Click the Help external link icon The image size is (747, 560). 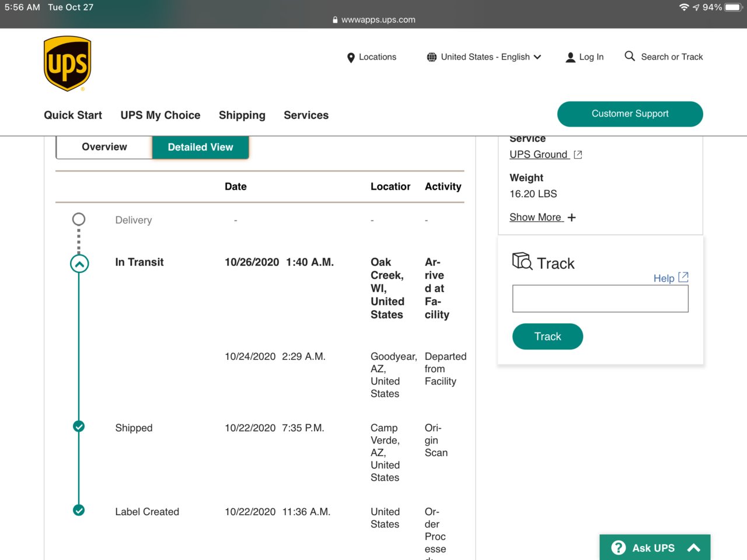(683, 277)
